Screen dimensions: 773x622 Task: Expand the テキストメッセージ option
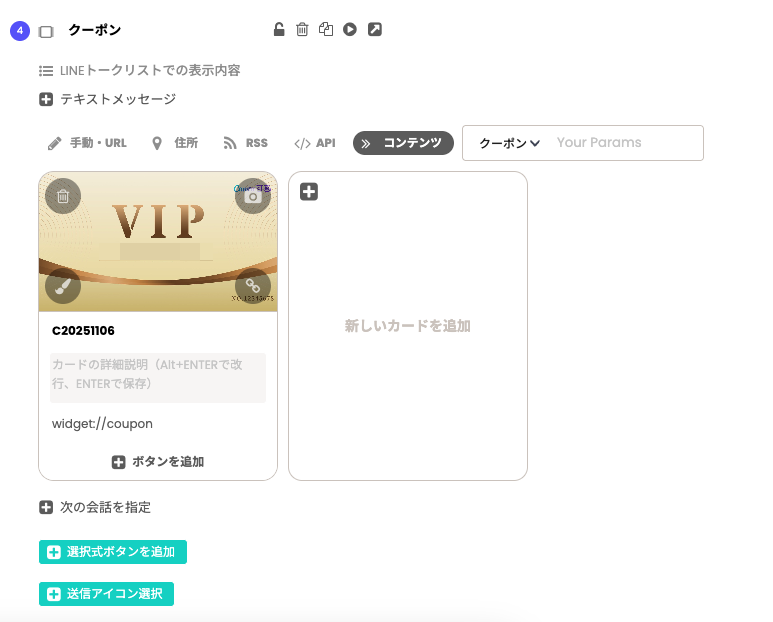108,99
